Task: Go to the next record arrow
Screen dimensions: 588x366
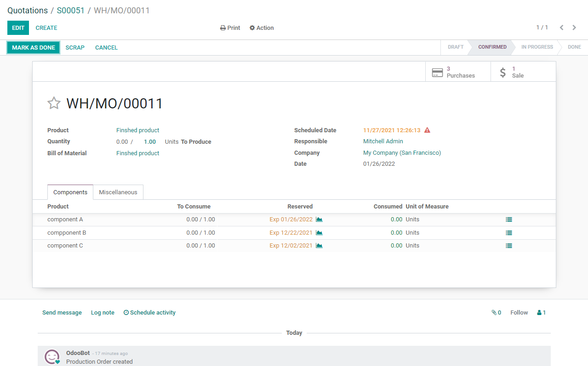Action: [x=574, y=28]
